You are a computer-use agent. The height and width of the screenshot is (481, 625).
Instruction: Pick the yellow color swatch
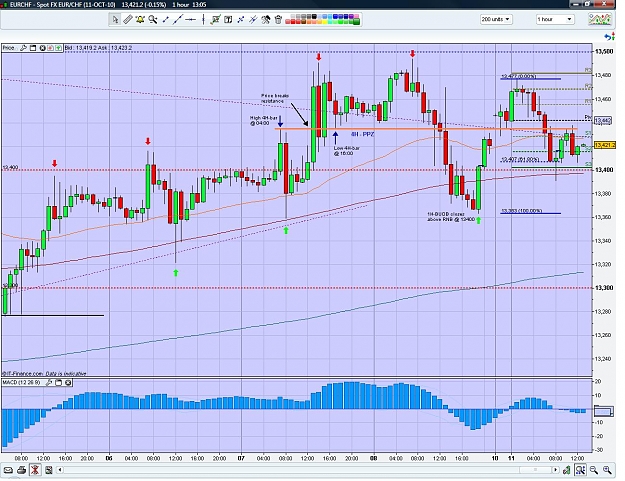click(325, 22)
